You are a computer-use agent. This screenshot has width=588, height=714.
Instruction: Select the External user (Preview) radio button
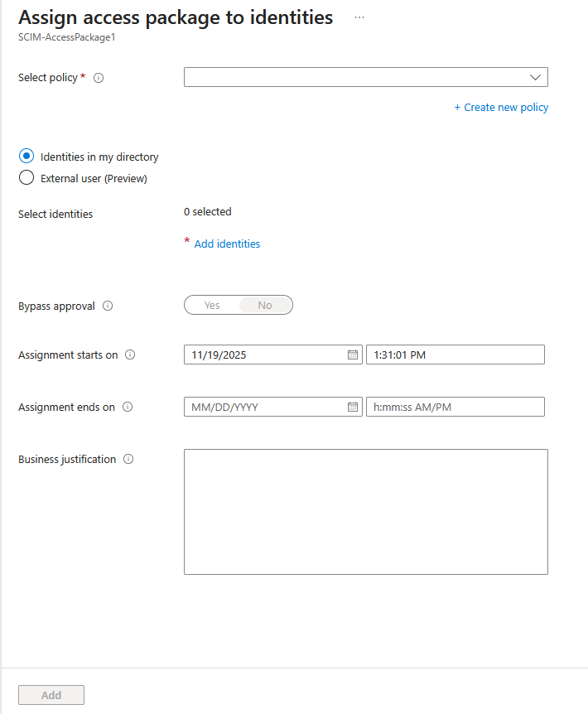(x=26, y=176)
